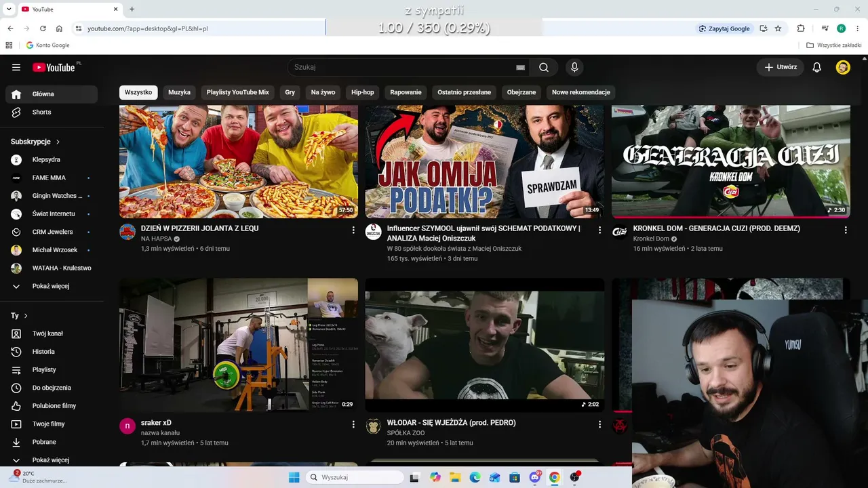868x488 pixels.
Task: Open the Wszystkie zakładki bookmarks folder
Action: point(834,45)
